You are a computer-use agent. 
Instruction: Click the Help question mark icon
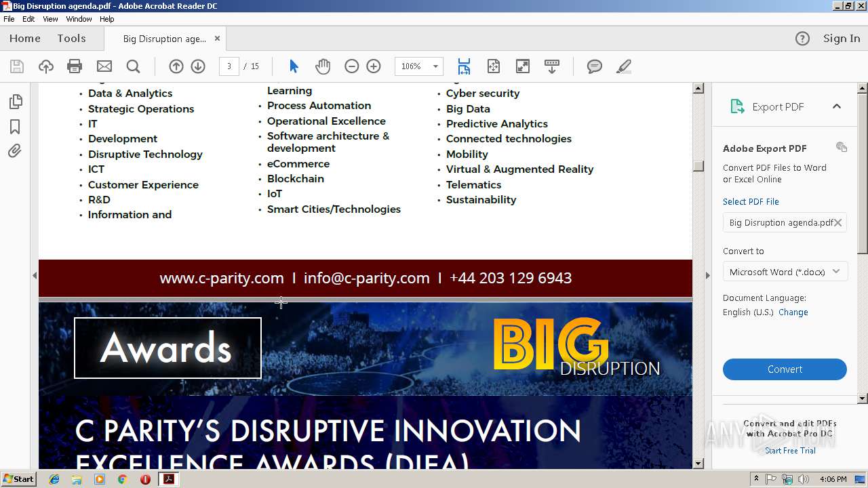(802, 39)
